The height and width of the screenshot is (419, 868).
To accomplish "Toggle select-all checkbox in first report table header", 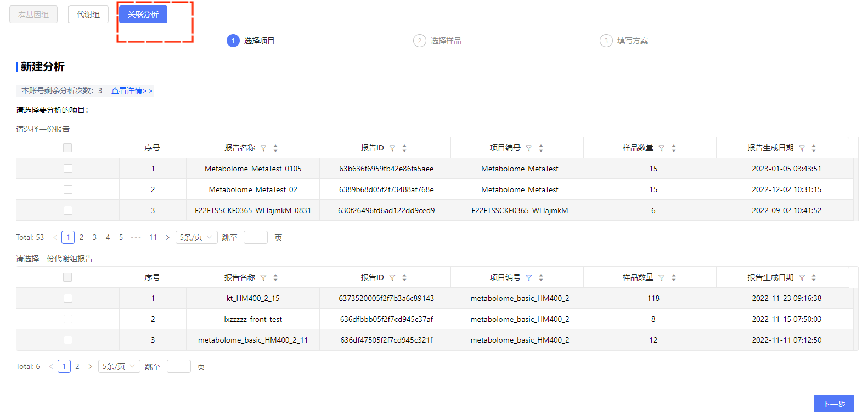I will click(67, 148).
